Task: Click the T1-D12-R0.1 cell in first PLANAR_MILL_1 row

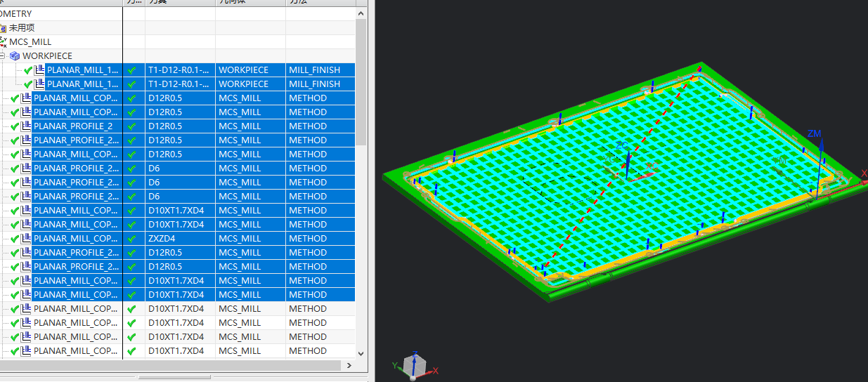Action: [x=179, y=70]
